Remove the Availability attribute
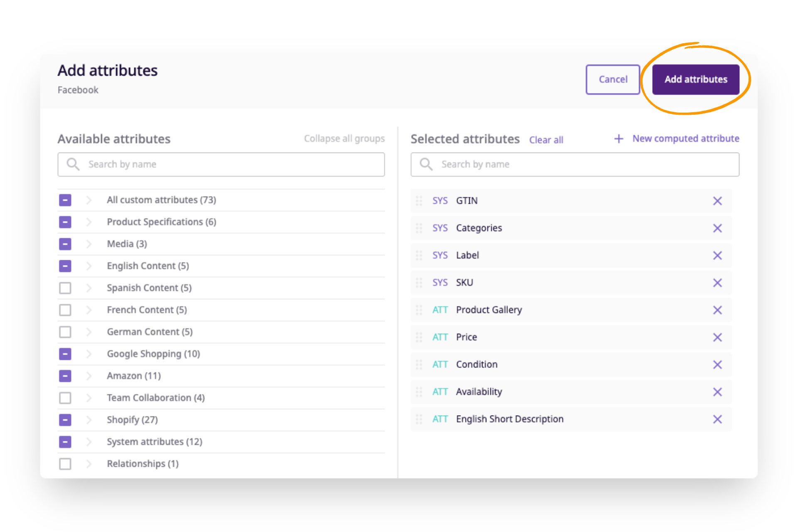The height and width of the screenshot is (532, 798). point(717,392)
